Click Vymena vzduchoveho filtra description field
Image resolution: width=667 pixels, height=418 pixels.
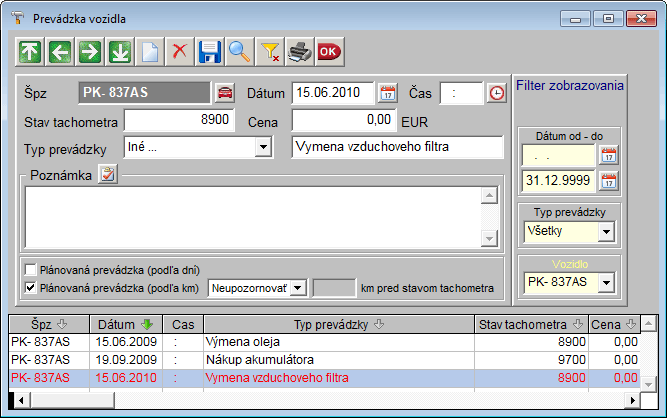397,147
